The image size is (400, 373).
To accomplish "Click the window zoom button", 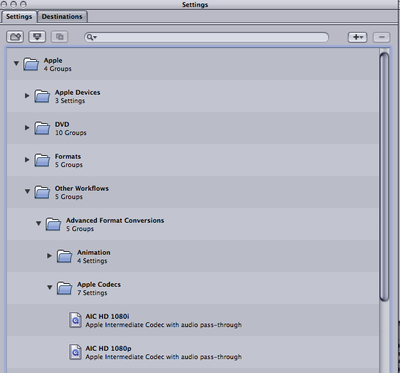I will click(23, 4).
